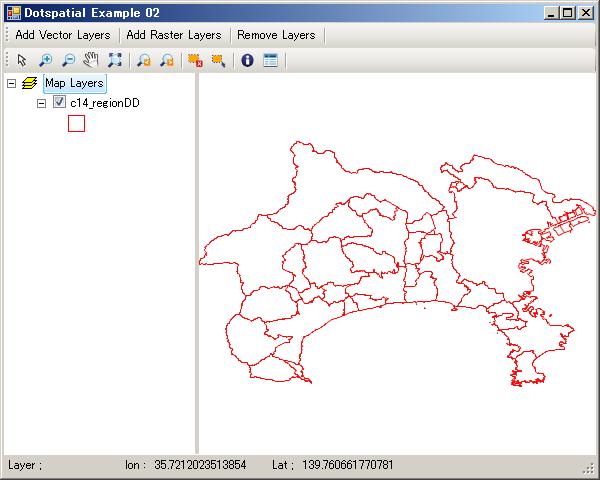
Task: Click Add Raster Layers menu
Action: [x=174, y=35]
